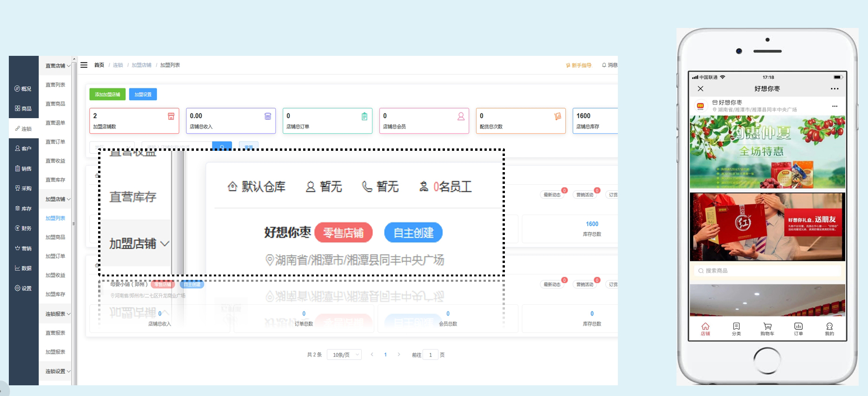Image resolution: width=868 pixels, height=396 pixels.
Task: Open 直营列表 in the submenu
Action: (55, 85)
